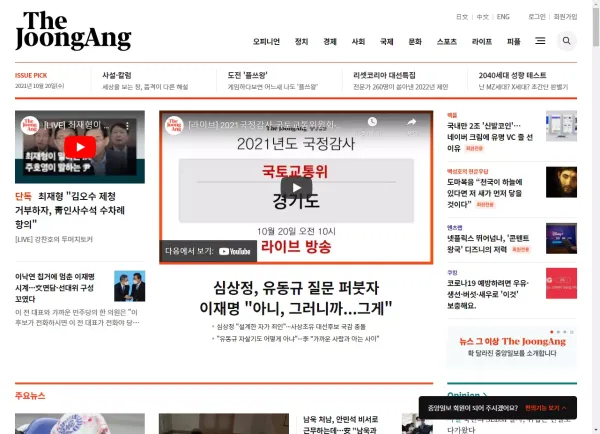Expand 편의기능 보기 in member popup

coord(546,408)
